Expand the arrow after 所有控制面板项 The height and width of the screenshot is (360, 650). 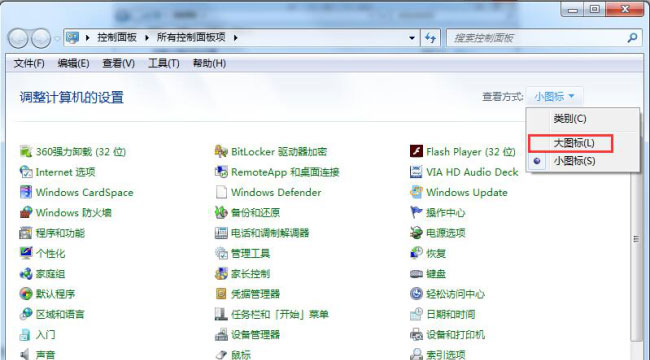point(235,38)
